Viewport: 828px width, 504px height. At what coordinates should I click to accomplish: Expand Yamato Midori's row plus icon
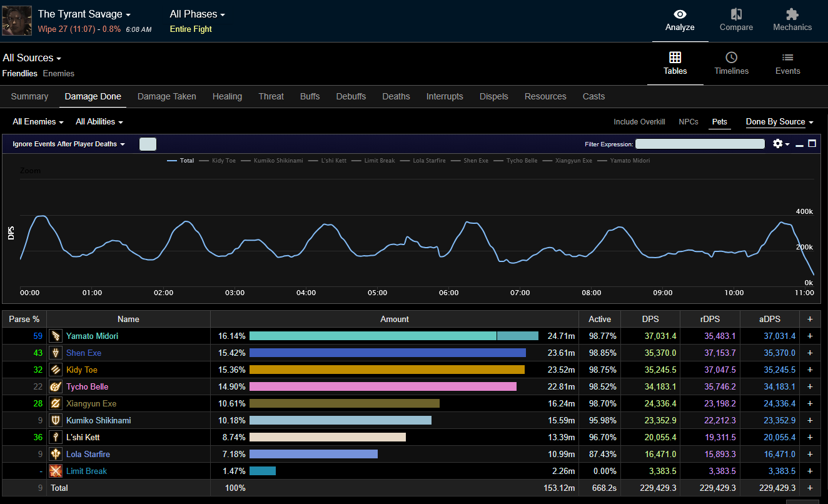tap(810, 336)
